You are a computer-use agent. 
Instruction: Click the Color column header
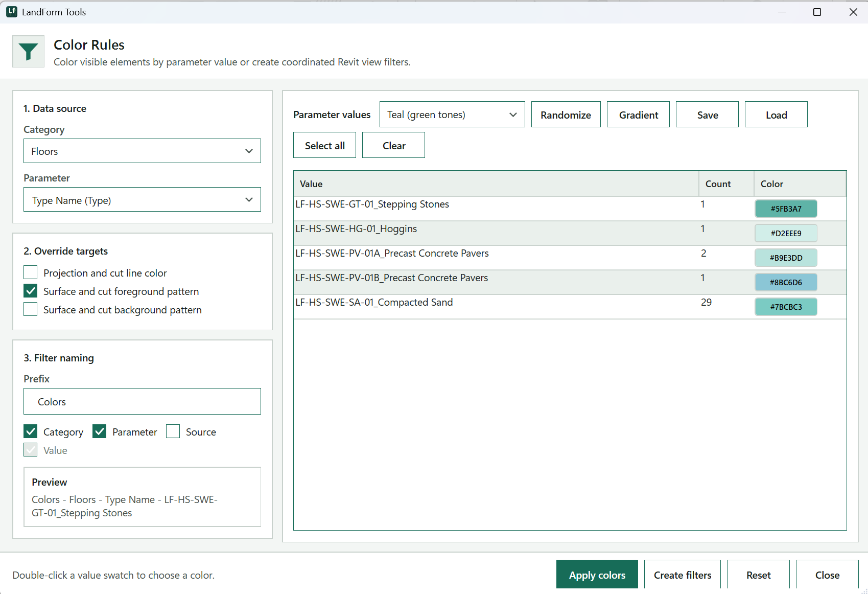800,184
